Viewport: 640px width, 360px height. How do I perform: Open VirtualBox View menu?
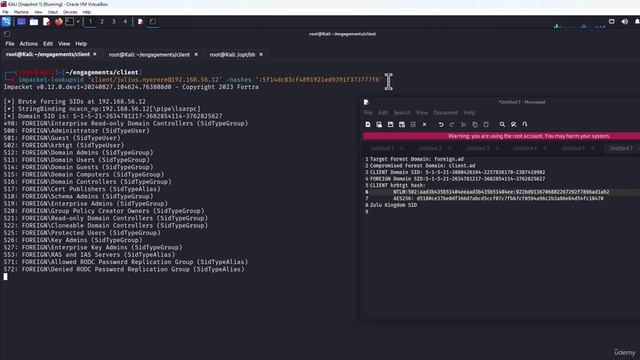tap(38, 12)
